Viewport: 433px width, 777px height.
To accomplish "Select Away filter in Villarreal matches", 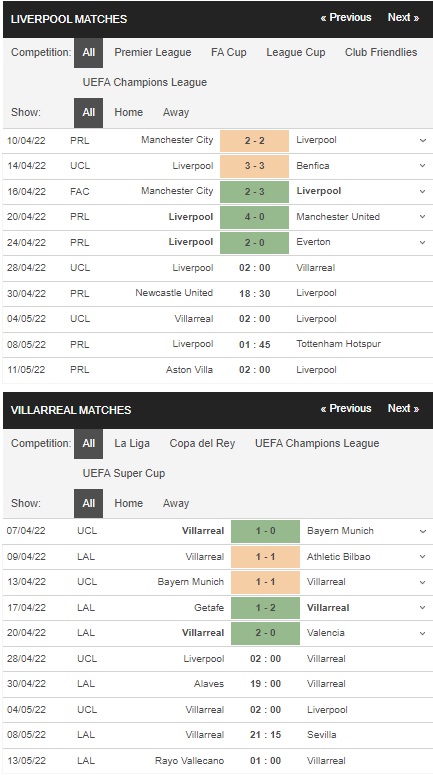I will coord(176,503).
